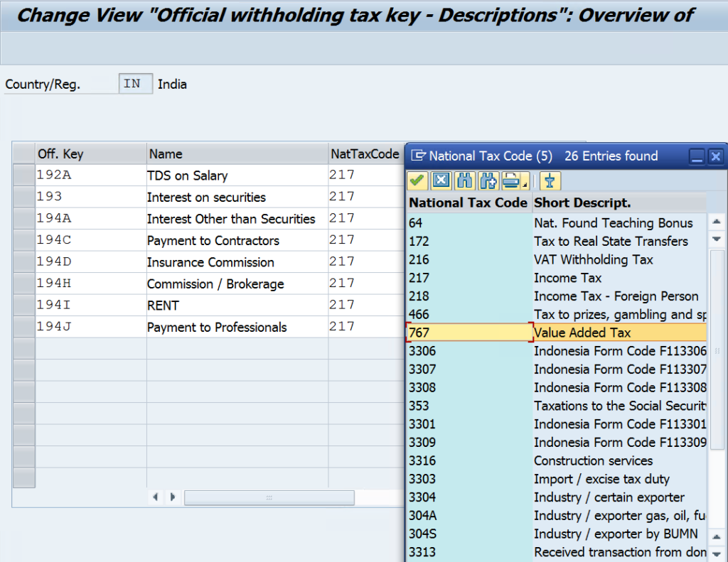
Task: Click the Payment to Professionals name cell
Action: pyautogui.click(x=237, y=327)
